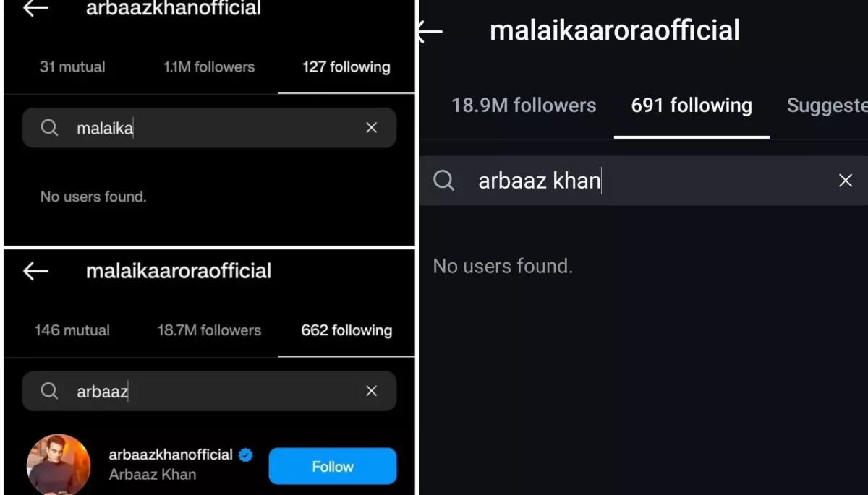Image resolution: width=868 pixels, height=495 pixels.
Task: Follow arbaazkhanofficial with the blue button
Action: click(x=332, y=466)
